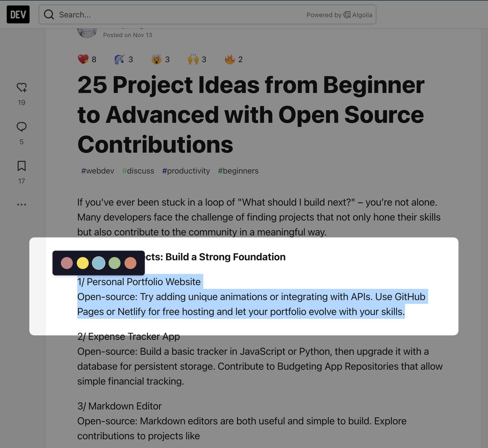Pick the orange highlight color
The image size is (488, 448).
pyautogui.click(x=130, y=263)
